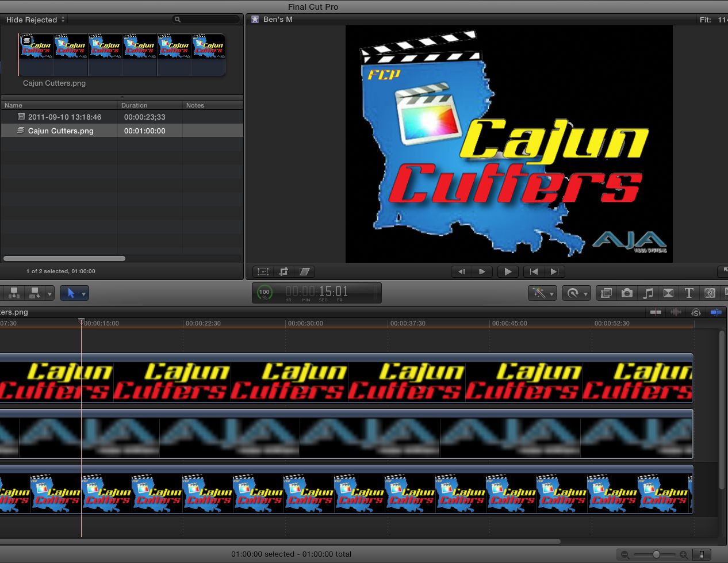Image resolution: width=728 pixels, height=563 pixels.
Task: Activate the Crop tool under the viewer
Action: pyautogui.click(x=283, y=271)
